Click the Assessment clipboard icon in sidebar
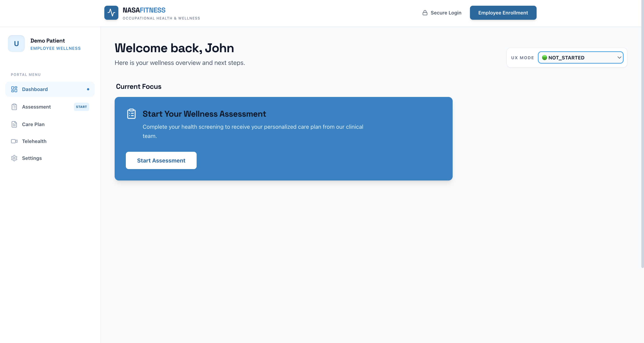This screenshot has height=343, width=644. [14, 107]
